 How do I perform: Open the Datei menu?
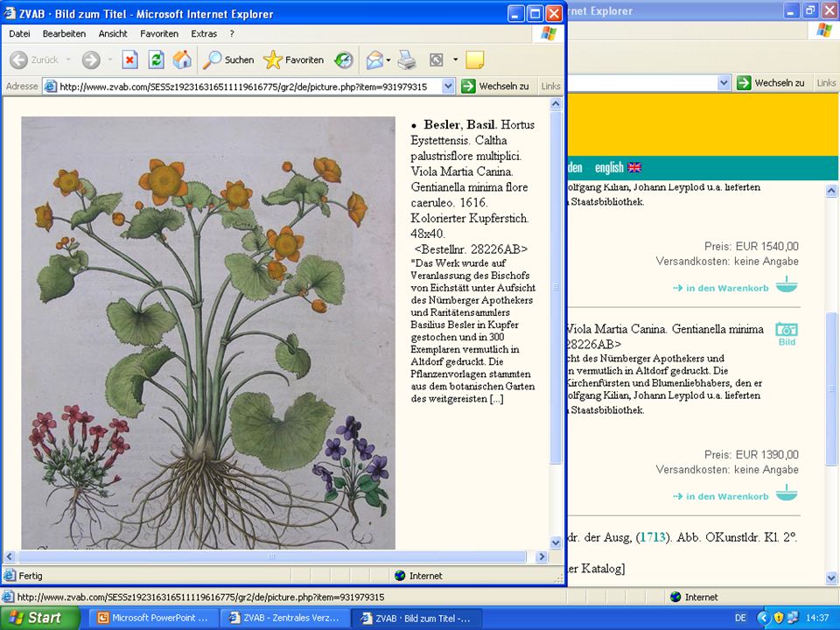tap(19, 34)
